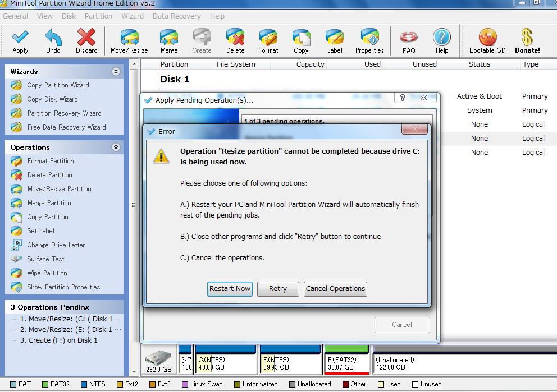The image size is (557, 392).
Task: Click the Copy toolbar icon
Action: 301,37
